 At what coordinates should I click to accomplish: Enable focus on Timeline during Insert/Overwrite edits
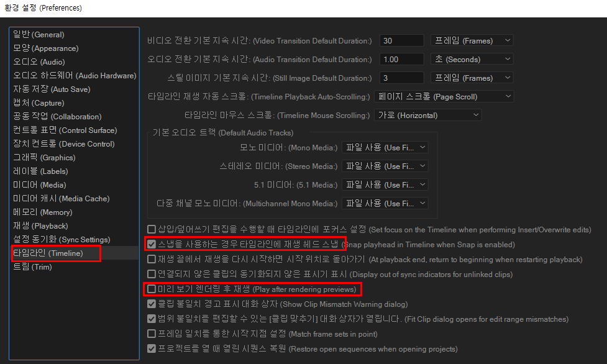coord(151,229)
